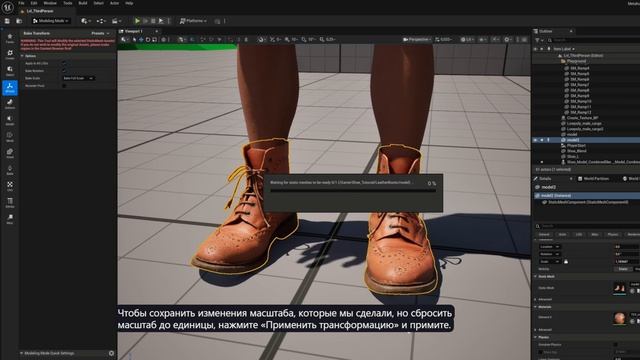Expand the Modeling Mode Quick Settings section
The width and height of the screenshot is (640, 360).
(21, 353)
